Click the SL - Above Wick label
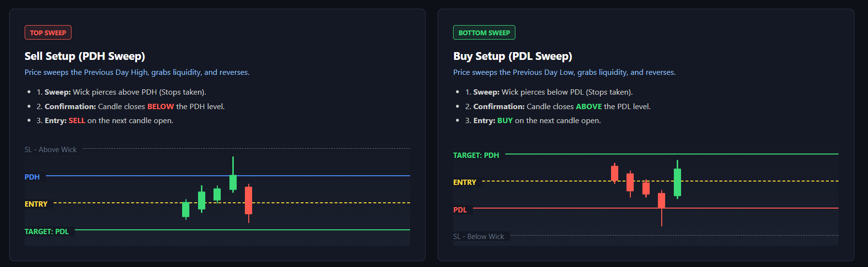The width and height of the screenshot is (868, 267). (51, 150)
